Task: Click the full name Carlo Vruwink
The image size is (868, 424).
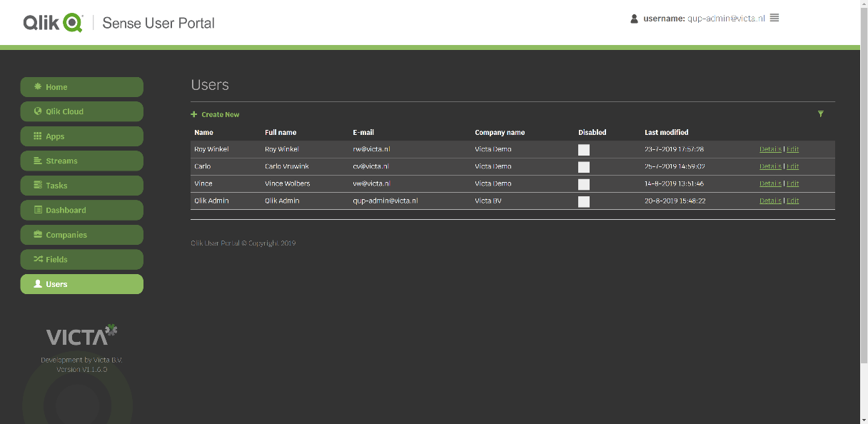Action: [x=287, y=166]
